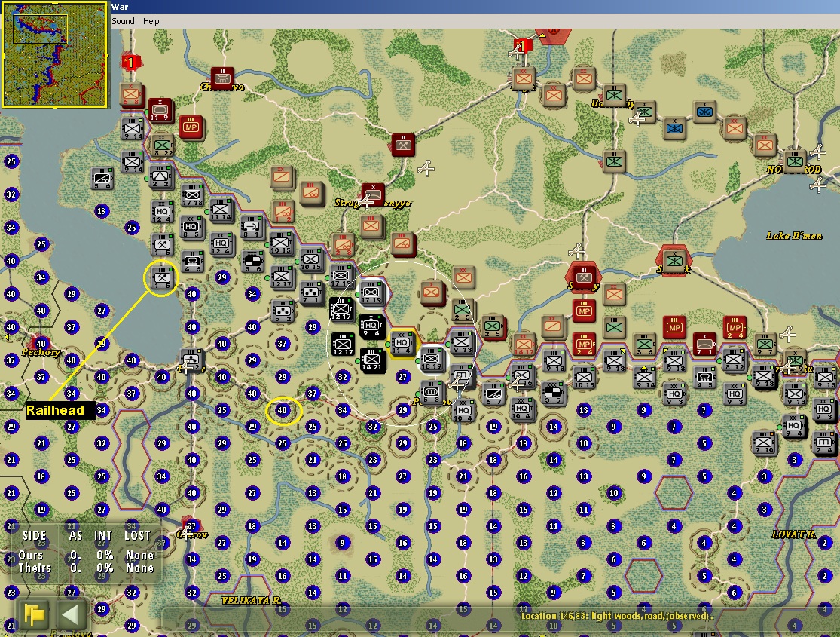
Task: Select the dark-red engineer unit north of Strugi
Action: 403,145
